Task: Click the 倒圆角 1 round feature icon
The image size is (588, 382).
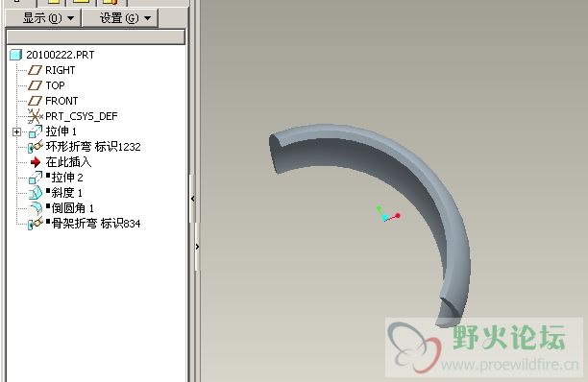Action: [36, 208]
